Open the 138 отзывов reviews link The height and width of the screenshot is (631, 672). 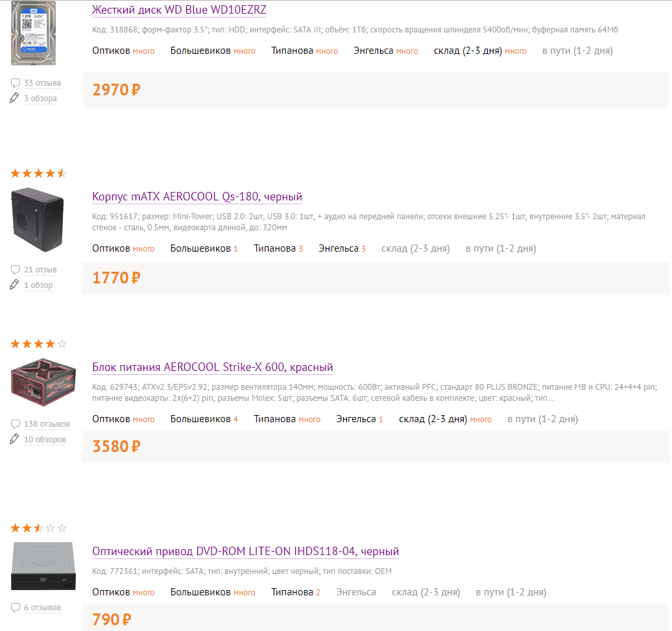[47, 424]
